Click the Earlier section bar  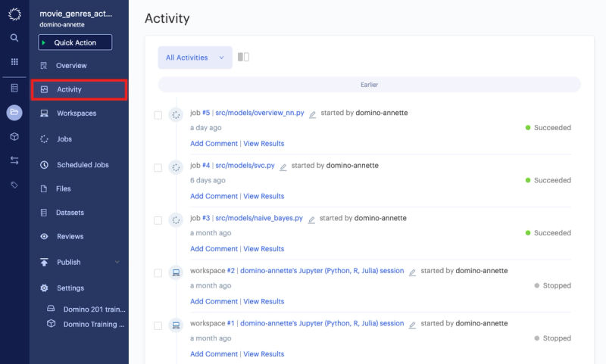point(369,85)
